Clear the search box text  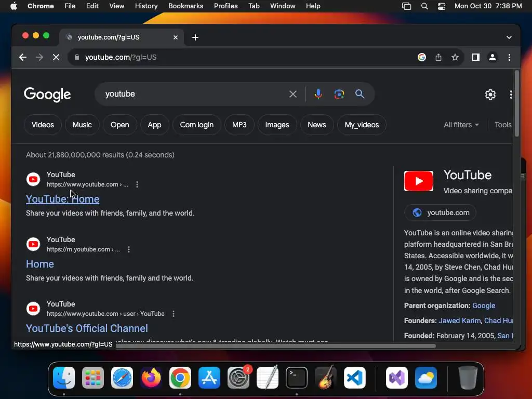point(293,94)
